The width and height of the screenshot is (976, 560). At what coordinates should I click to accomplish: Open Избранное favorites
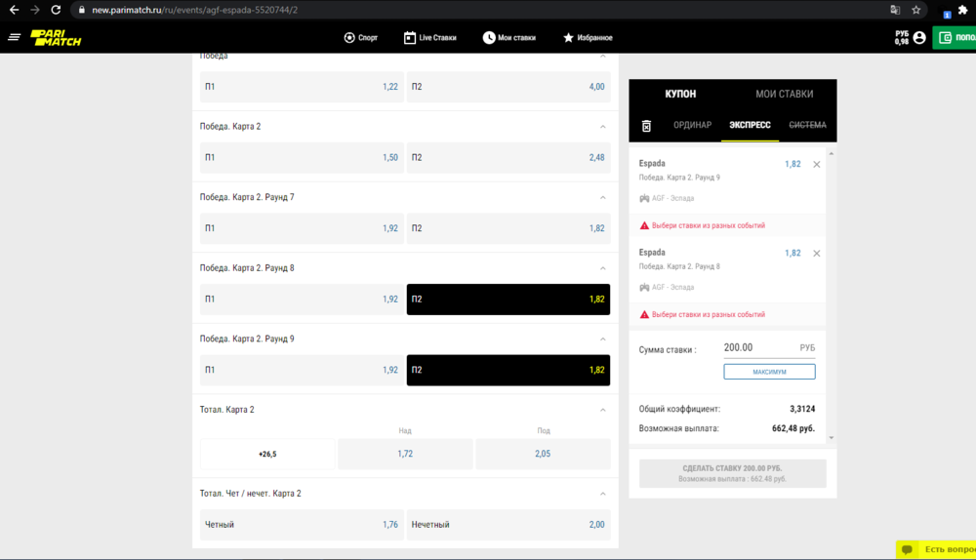click(x=588, y=38)
